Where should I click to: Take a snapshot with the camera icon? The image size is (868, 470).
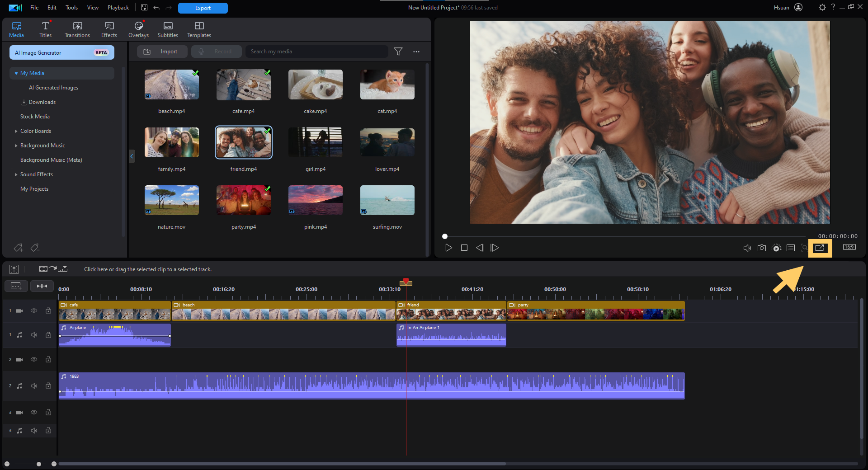762,248
